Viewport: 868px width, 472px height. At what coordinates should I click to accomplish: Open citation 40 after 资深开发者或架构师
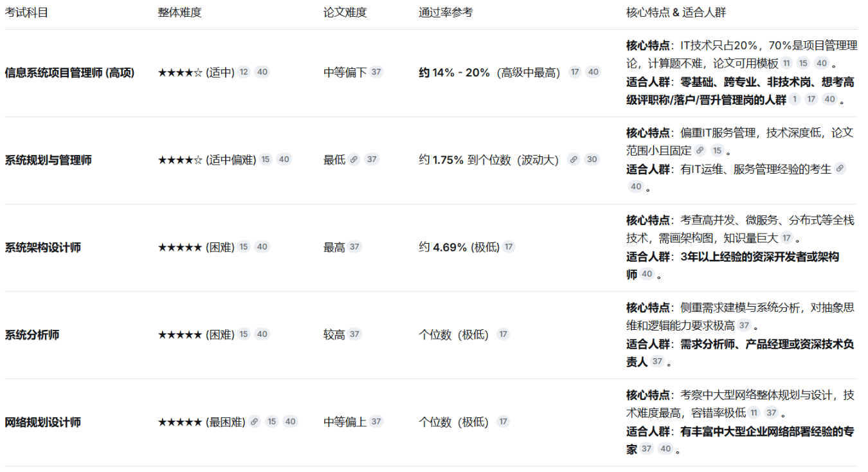tap(647, 274)
